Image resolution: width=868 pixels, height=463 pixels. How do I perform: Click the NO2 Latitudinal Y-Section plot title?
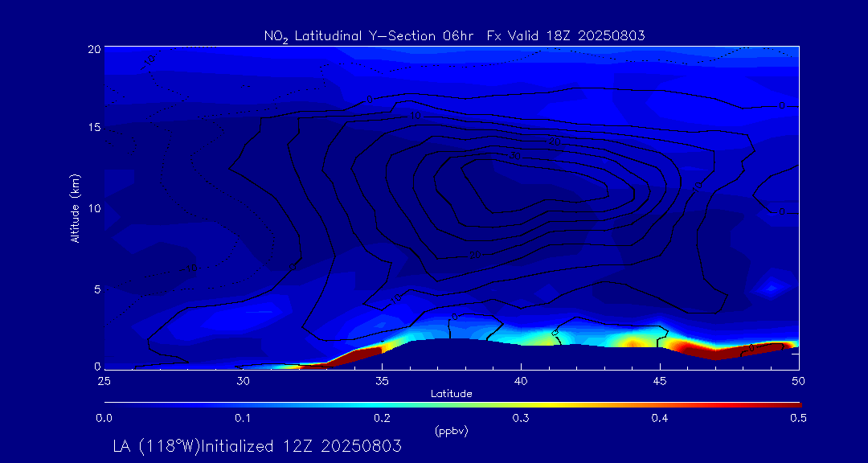(x=454, y=35)
